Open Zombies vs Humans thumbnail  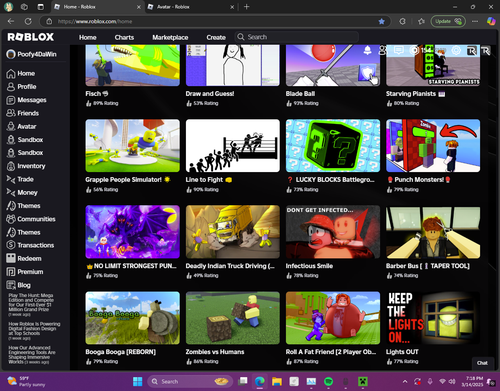pos(233,318)
